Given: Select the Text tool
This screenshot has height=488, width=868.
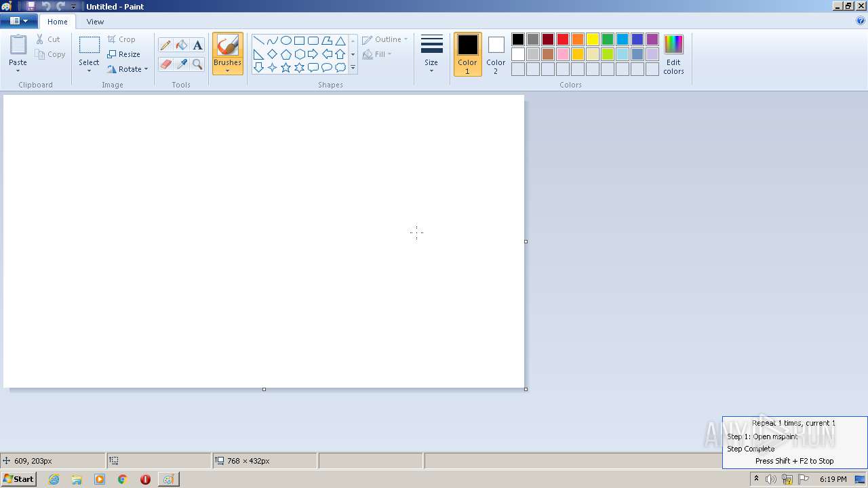Looking at the screenshot, I should point(197,45).
